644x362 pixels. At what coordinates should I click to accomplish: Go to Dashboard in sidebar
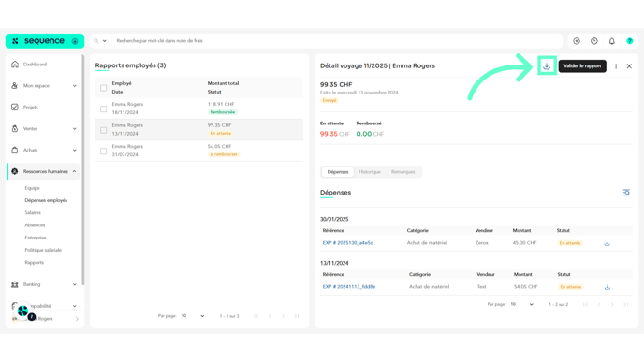[35, 65]
